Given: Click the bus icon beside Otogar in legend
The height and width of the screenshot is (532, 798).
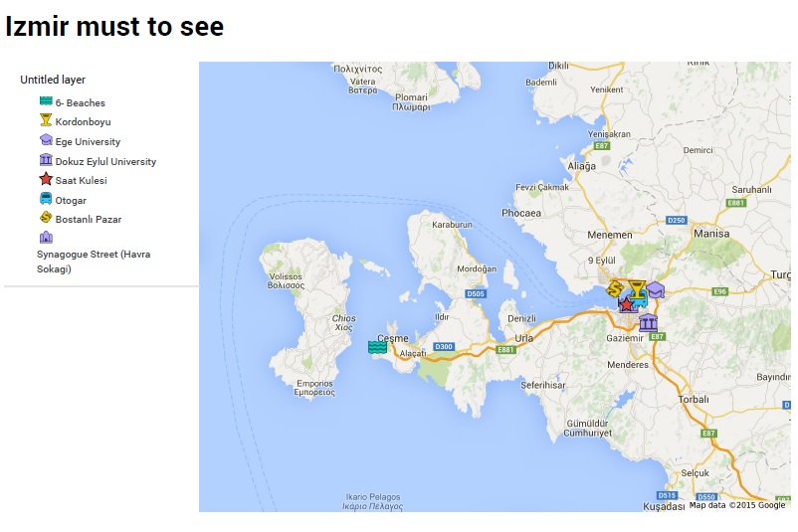Looking at the screenshot, I should pyautogui.click(x=46, y=199).
